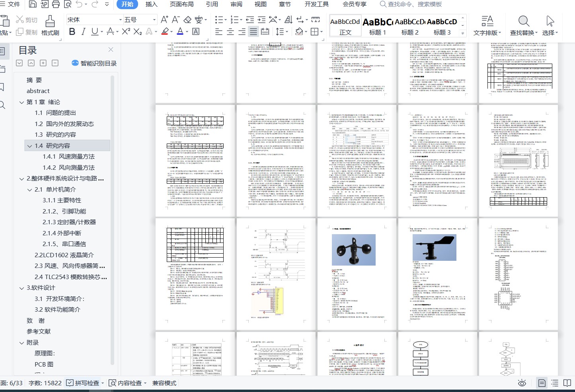The height and width of the screenshot is (392, 575).
Task: Apply Subscript formatting
Action: click(x=138, y=31)
